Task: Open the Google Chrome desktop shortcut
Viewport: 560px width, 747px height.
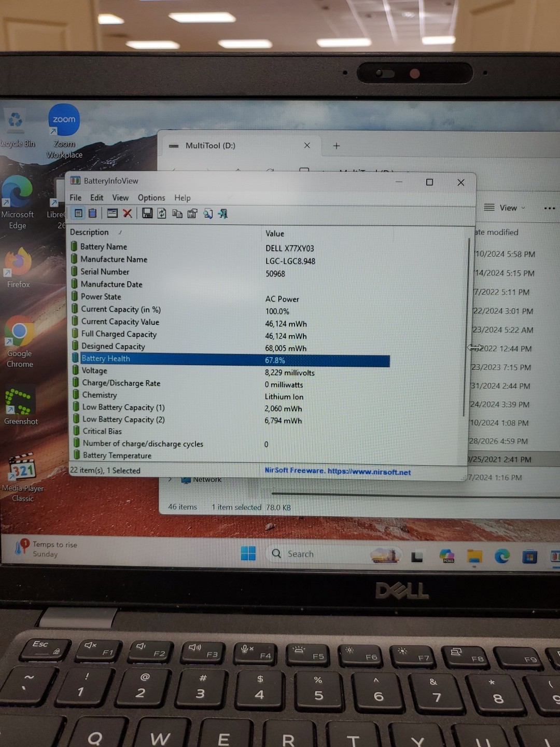Action: pos(20,342)
